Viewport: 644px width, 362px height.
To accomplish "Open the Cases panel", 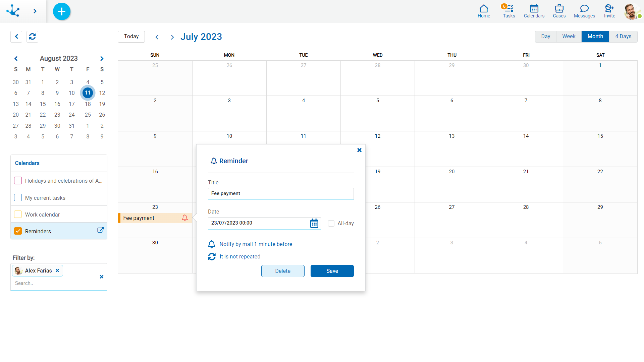I will click(559, 11).
